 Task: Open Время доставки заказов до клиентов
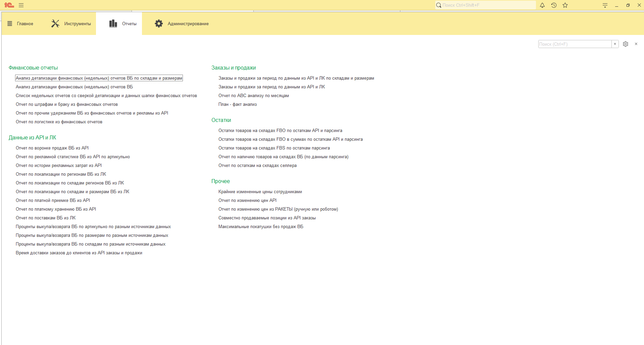[x=79, y=253]
